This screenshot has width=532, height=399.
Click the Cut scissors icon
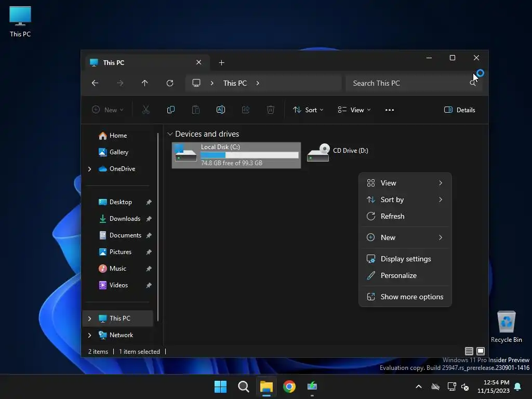coord(145,110)
